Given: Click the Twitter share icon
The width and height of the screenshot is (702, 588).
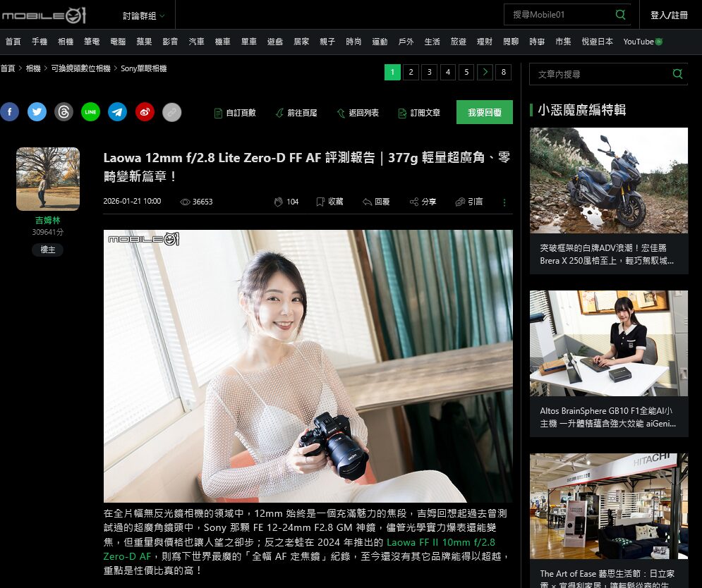Looking at the screenshot, I should coord(37,112).
